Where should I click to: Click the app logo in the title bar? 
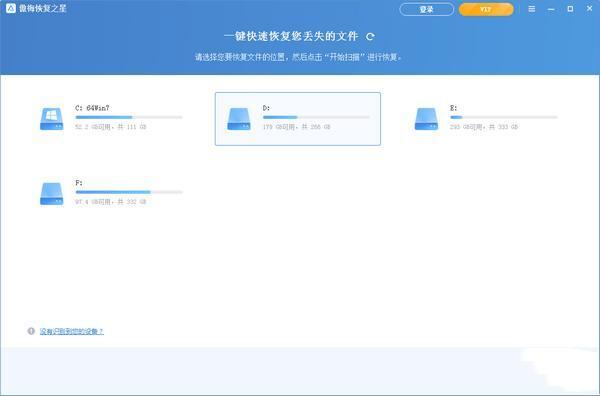[11, 8]
